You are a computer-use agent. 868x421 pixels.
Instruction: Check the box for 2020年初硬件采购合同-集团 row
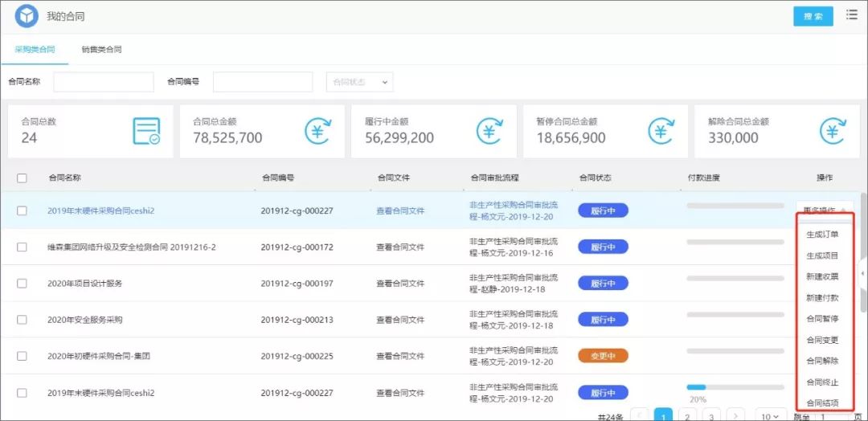(x=23, y=356)
